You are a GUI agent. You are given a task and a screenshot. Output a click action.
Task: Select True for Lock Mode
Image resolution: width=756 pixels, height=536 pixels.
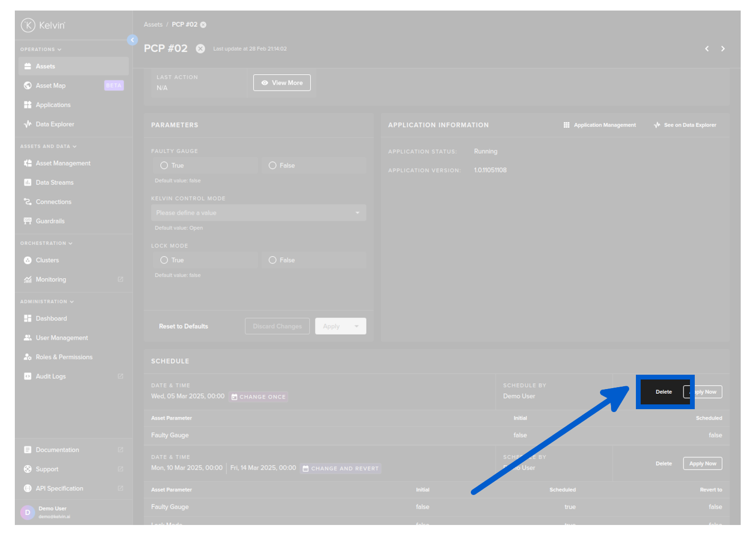(x=164, y=260)
